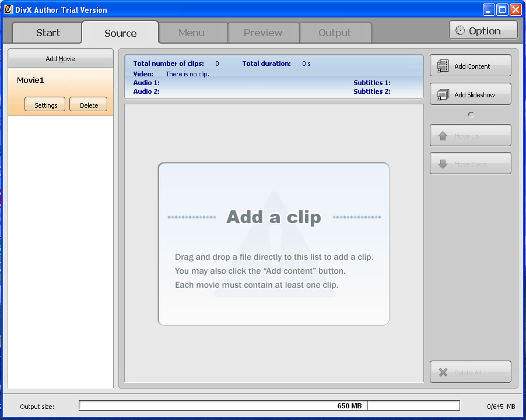Click the 'Audio 1:' label
Viewport: 526px width, 420px height.
click(146, 83)
